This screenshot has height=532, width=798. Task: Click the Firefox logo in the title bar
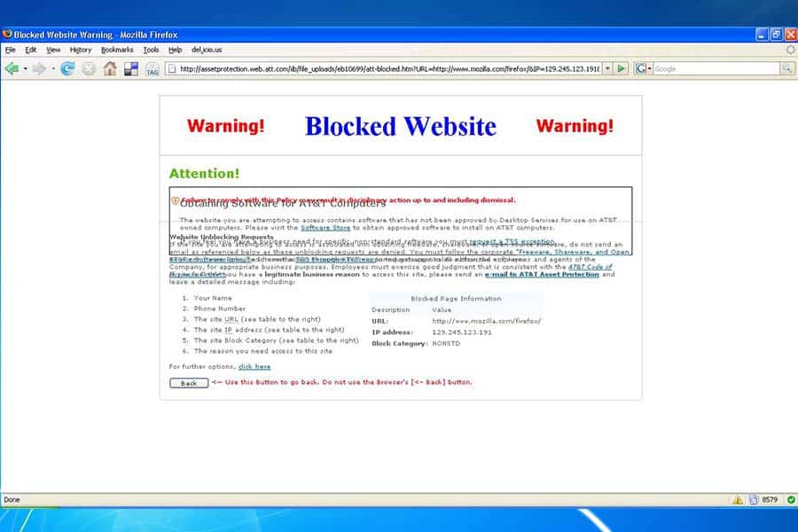point(7,34)
